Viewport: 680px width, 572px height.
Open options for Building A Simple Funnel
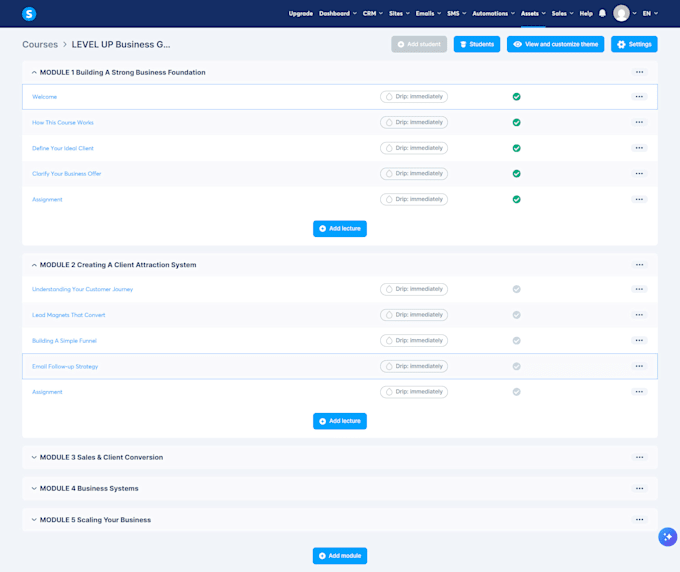pyautogui.click(x=639, y=340)
